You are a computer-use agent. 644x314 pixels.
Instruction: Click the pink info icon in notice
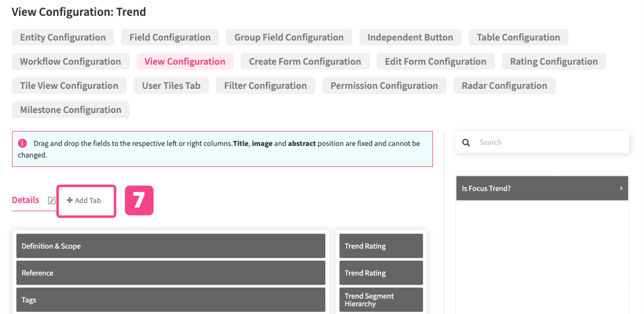click(x=22, y=143)
